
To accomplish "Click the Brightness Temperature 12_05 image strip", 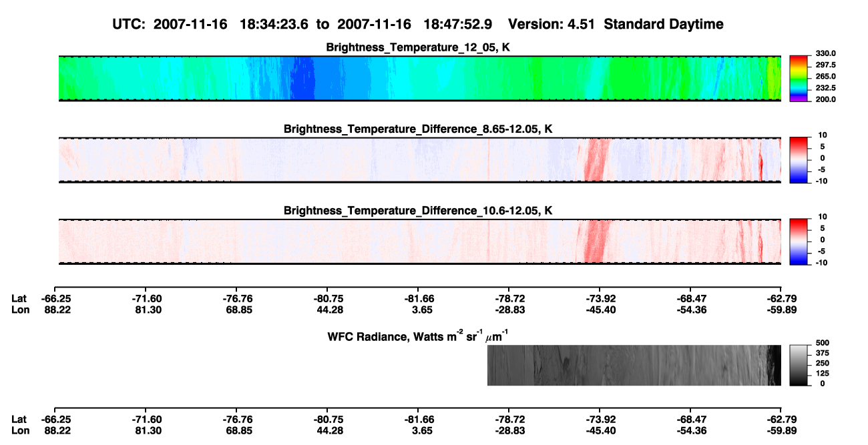I will point(420,79).
